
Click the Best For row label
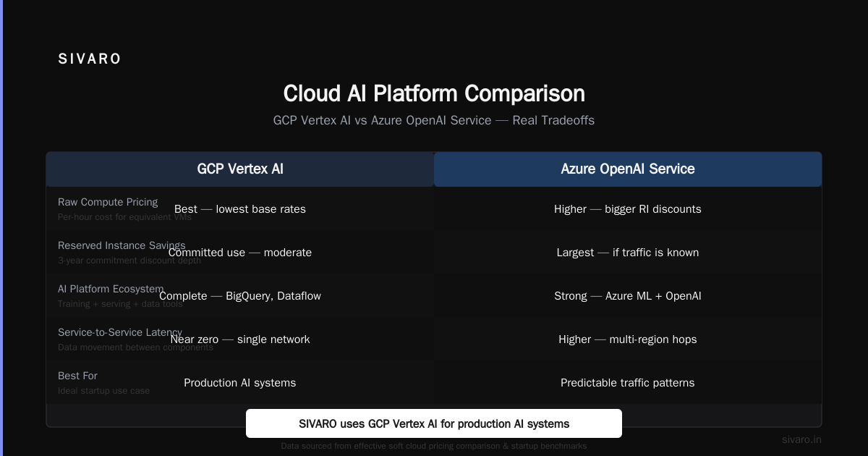click(77, 376)
